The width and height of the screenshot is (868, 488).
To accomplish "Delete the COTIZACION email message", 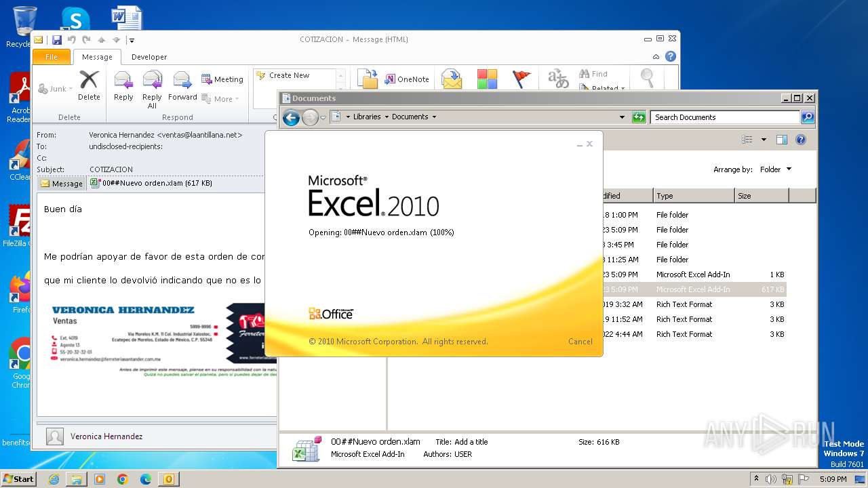I will click(89, 86).
